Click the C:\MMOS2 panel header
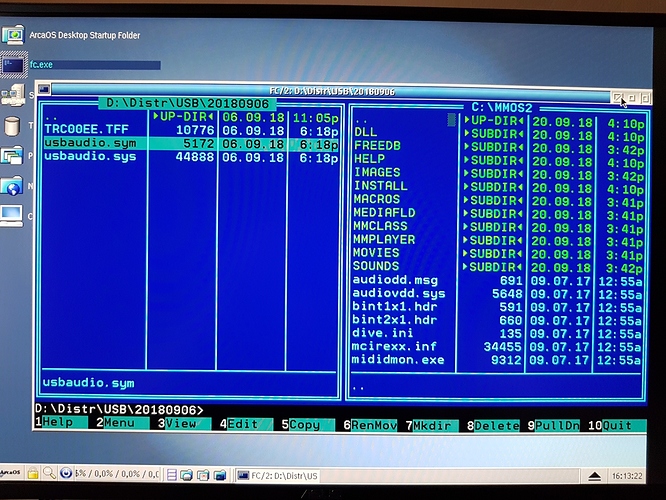This screenshot has width=666, height=500. (501, 107)
